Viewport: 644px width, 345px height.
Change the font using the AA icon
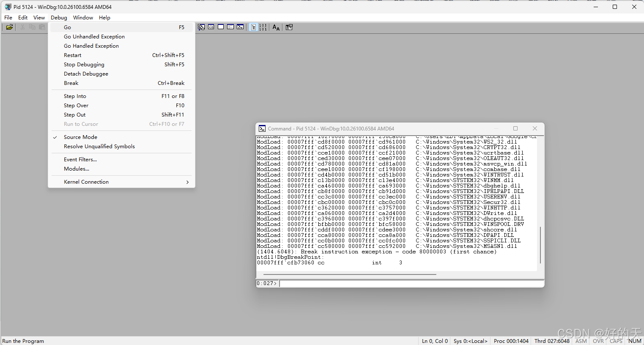276,27
